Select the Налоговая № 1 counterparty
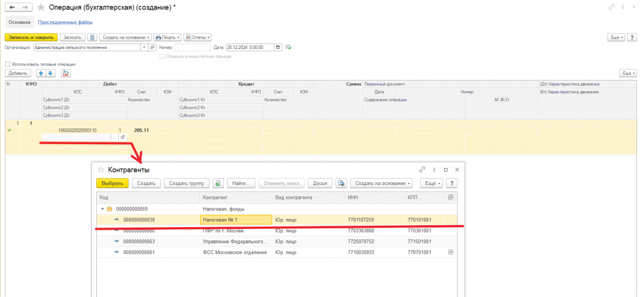The width and height of the screenshot is (644, 297). (236, 220)
